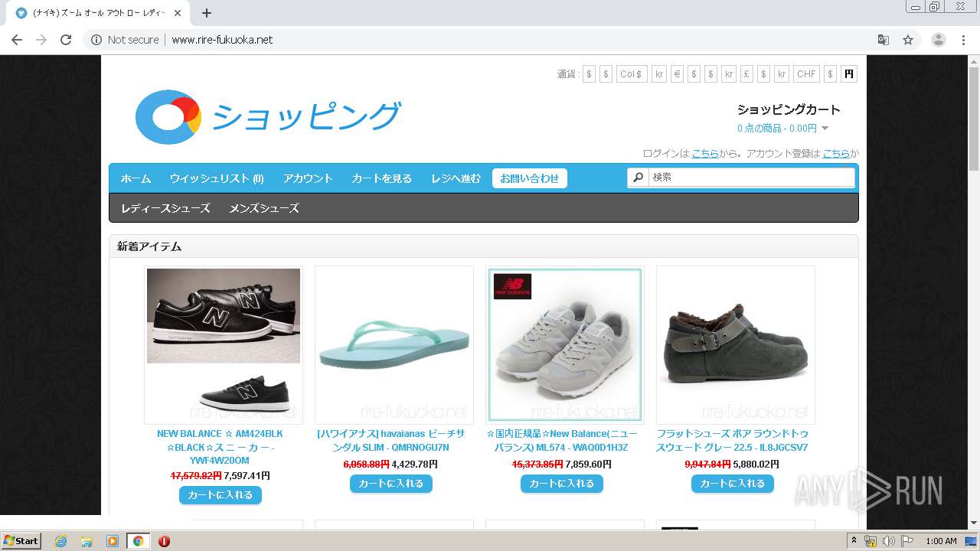Image resolution: width=980 pixels, height=551 pixels.
Task: Open ウィッシュリスト (0) menu item
Action: pyautogui.click(x=217, y=178)
